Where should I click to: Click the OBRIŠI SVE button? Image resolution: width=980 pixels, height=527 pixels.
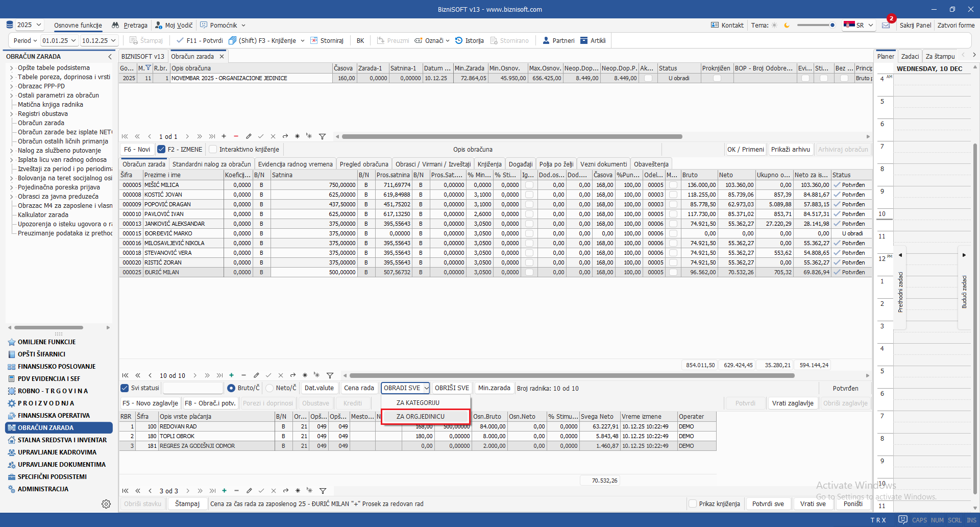[452, 388]
